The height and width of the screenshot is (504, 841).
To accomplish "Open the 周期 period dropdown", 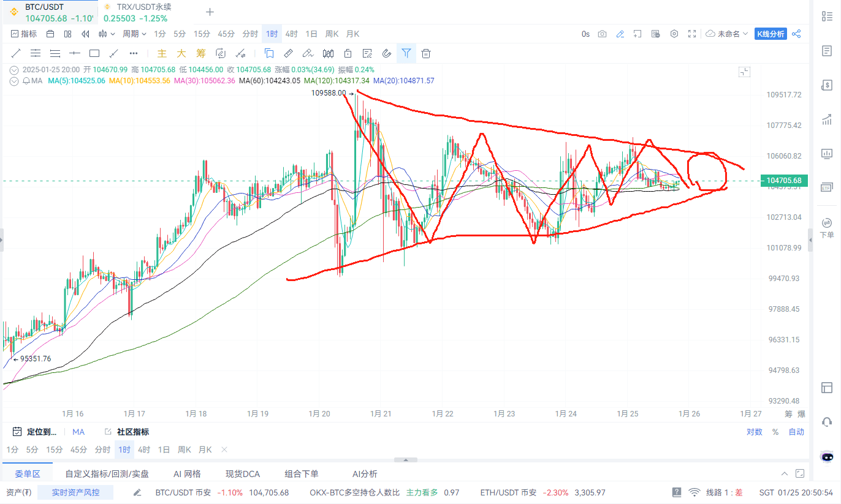I will (x=134, y=34).
